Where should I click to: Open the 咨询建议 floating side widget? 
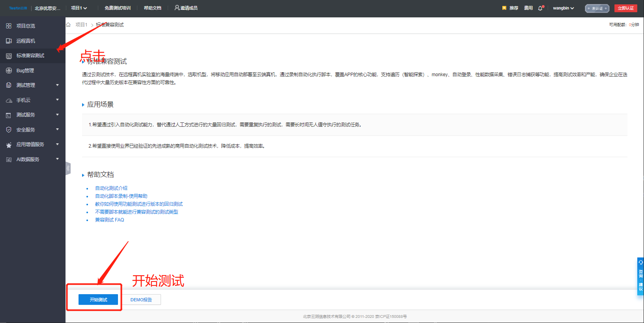(x=640, y=276)
